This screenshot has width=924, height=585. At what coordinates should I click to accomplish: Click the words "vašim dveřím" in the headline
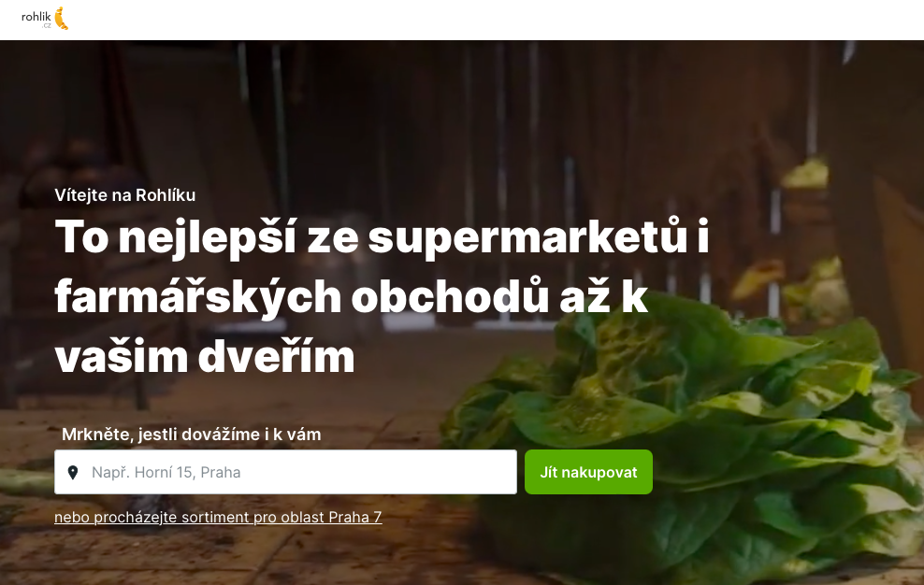point(205,356)
